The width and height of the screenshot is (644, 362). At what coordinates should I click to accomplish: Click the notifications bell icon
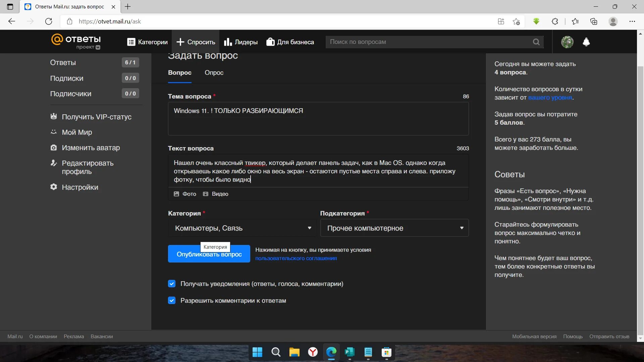586,42
